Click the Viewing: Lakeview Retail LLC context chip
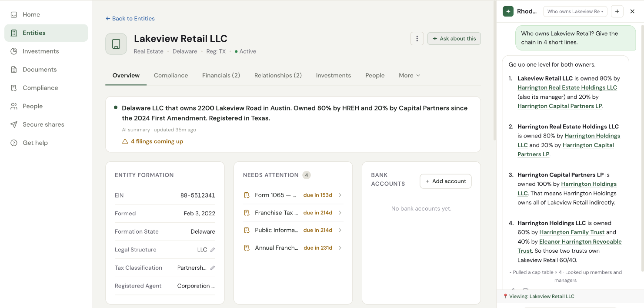 point(538,296)
